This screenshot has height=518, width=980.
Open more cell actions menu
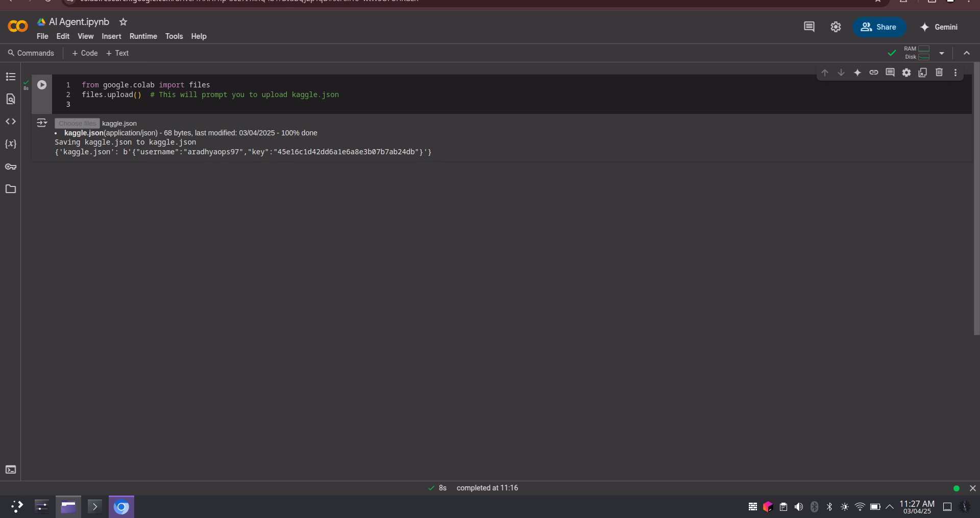(x=955, y=73)
